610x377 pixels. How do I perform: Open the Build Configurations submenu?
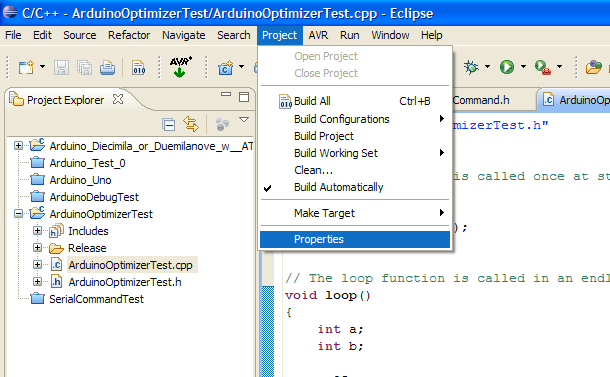point(354,119)
